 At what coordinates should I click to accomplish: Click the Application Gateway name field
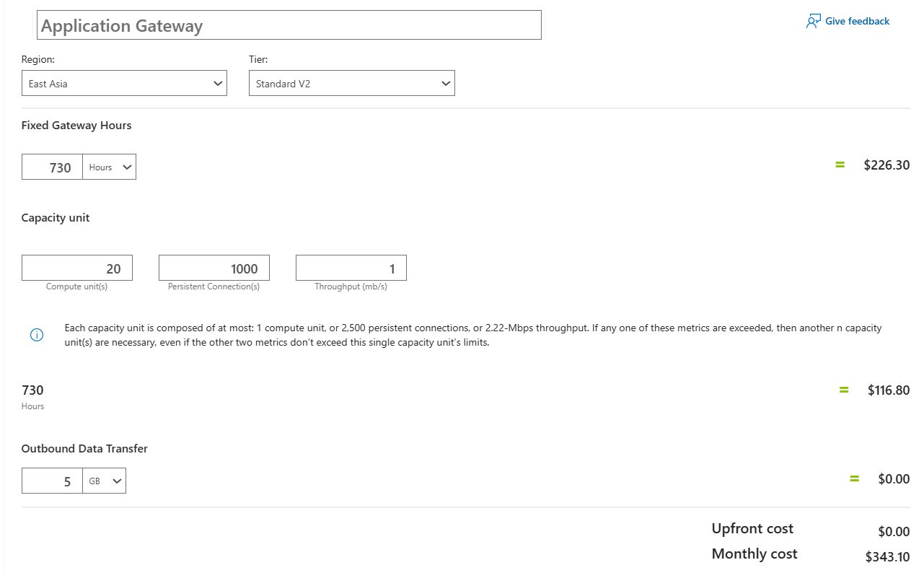289,25
